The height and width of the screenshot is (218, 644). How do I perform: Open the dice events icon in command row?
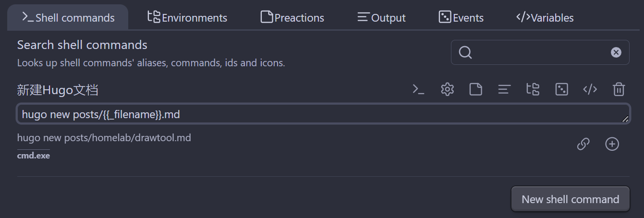tap(561, 89)
